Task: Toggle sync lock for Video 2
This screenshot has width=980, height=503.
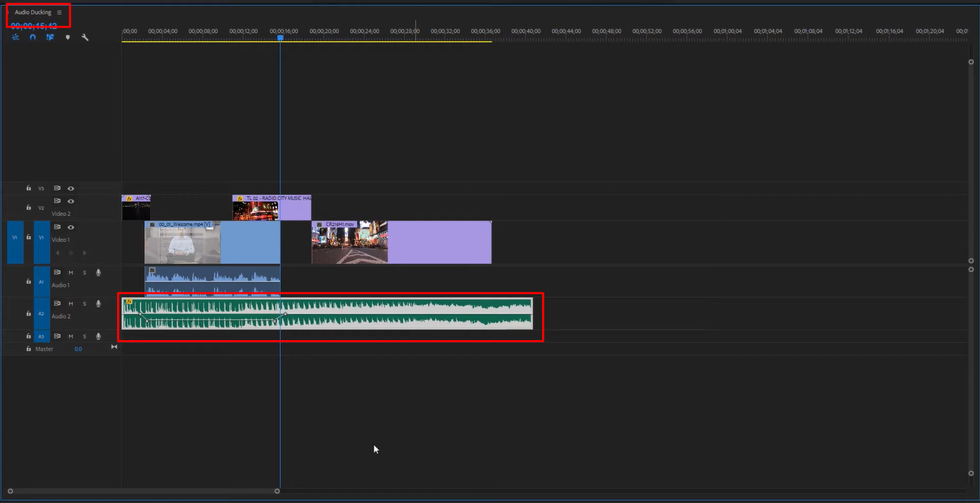Action: [x=57, y=201]
